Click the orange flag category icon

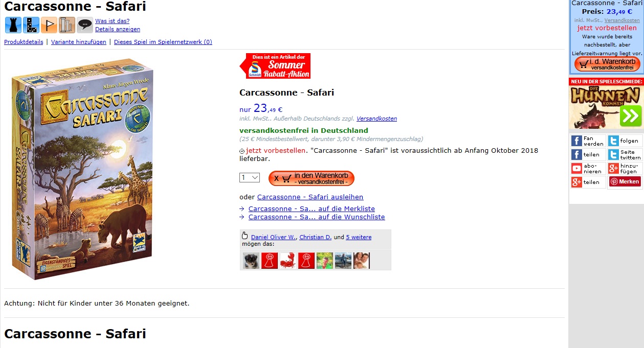(x=49, y=25)
